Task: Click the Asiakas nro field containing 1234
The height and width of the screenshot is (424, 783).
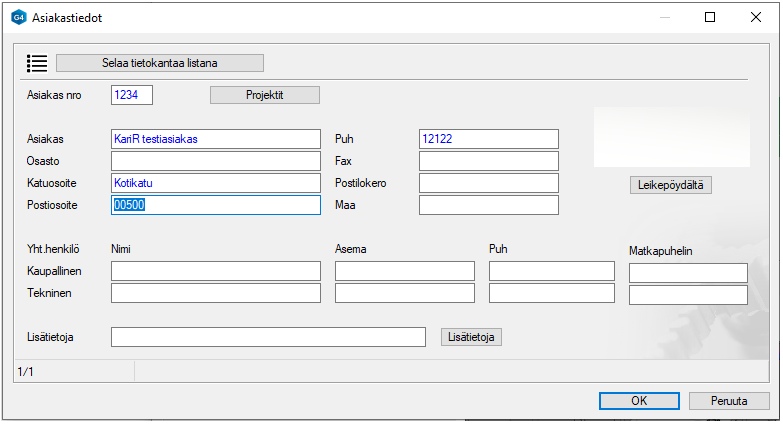Action: coord(132,95)
